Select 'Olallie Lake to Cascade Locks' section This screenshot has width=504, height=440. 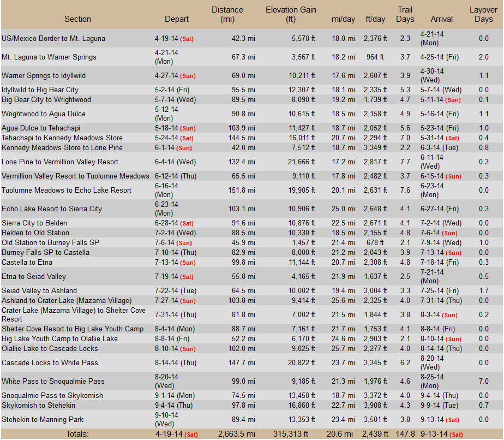(x=50, y=349)
